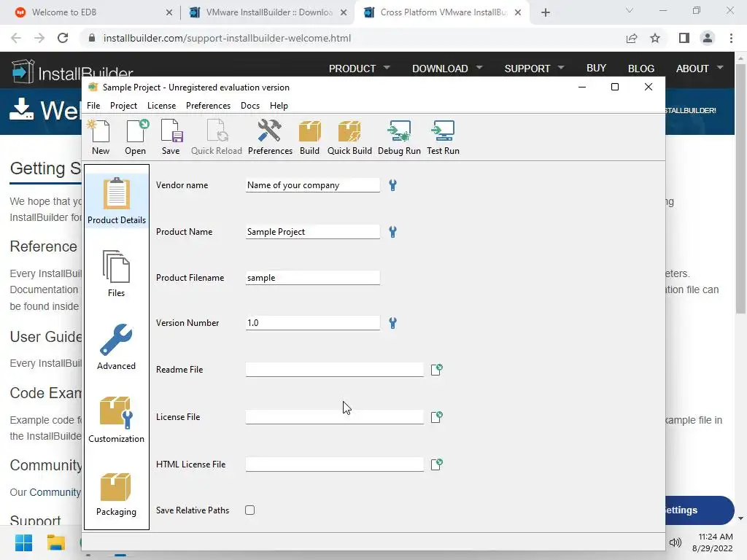Bookmark this page with the star icon
Screen dimensions: 747x560
tap(655, 38)
